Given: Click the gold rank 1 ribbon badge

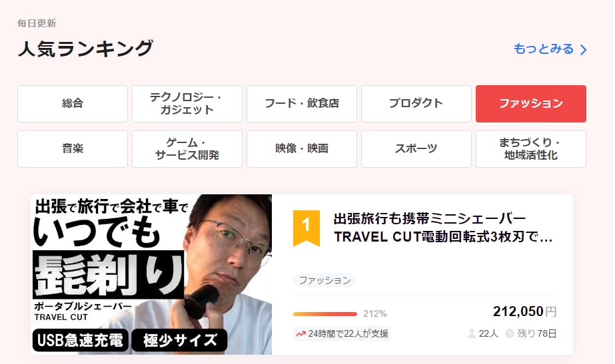Looking at the screenshot, I should click(x=307, y=228).
